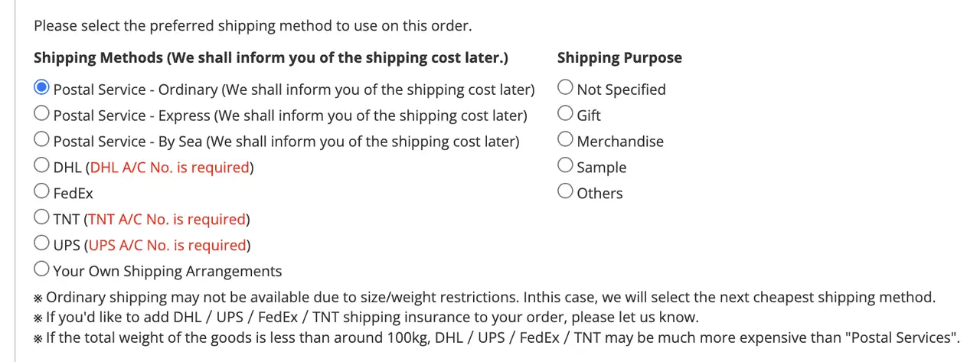Pick Others for shipping purpose

click(x=566, y=192)
